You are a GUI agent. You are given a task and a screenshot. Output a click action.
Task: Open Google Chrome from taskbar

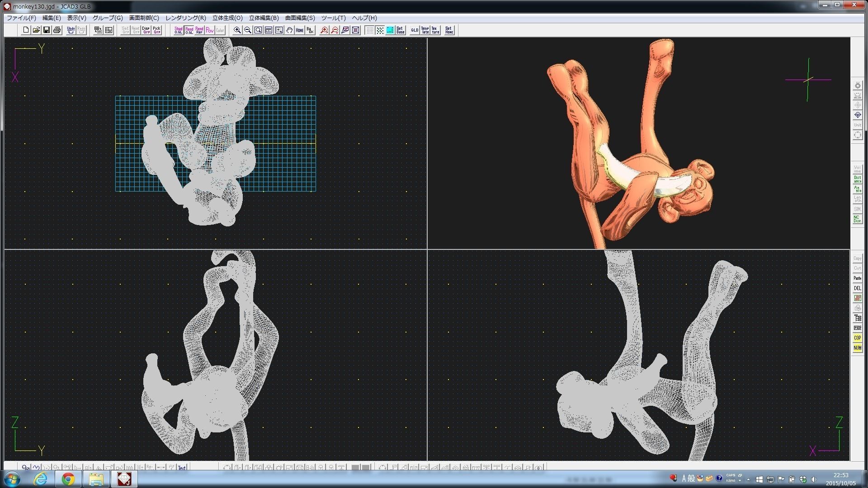tap(68, 479)
